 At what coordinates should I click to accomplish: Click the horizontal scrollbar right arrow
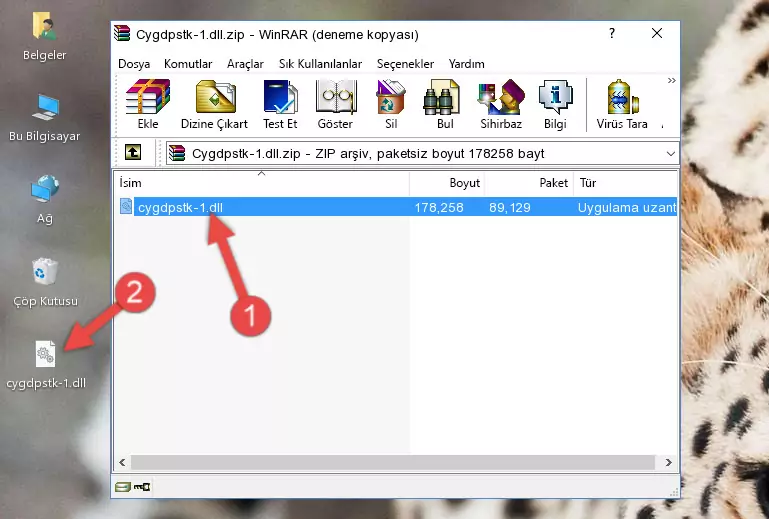(x=668, y=462)
